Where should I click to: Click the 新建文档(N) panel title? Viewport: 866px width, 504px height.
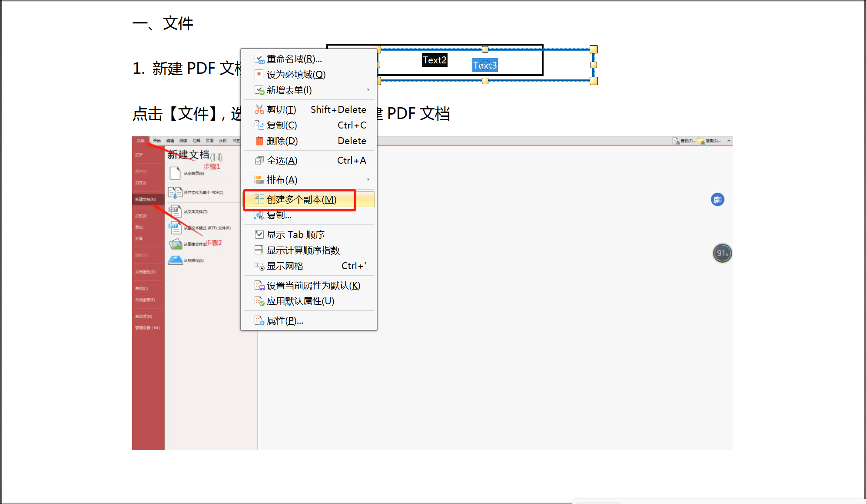click(195, 155)
